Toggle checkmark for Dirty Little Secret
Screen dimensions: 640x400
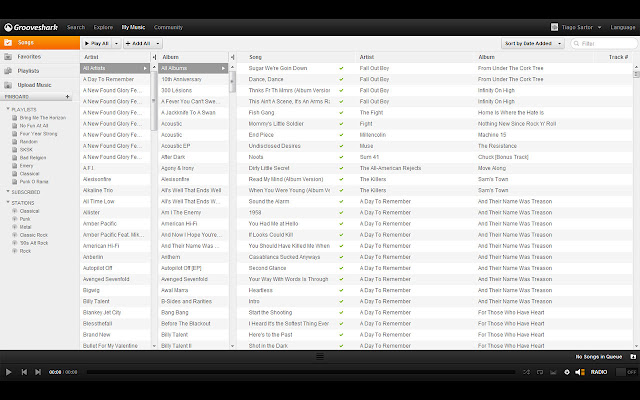coord(341,168)
